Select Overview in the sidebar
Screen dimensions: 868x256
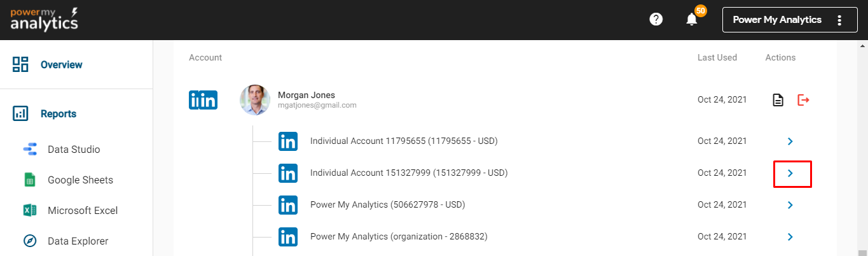(62, 64)
